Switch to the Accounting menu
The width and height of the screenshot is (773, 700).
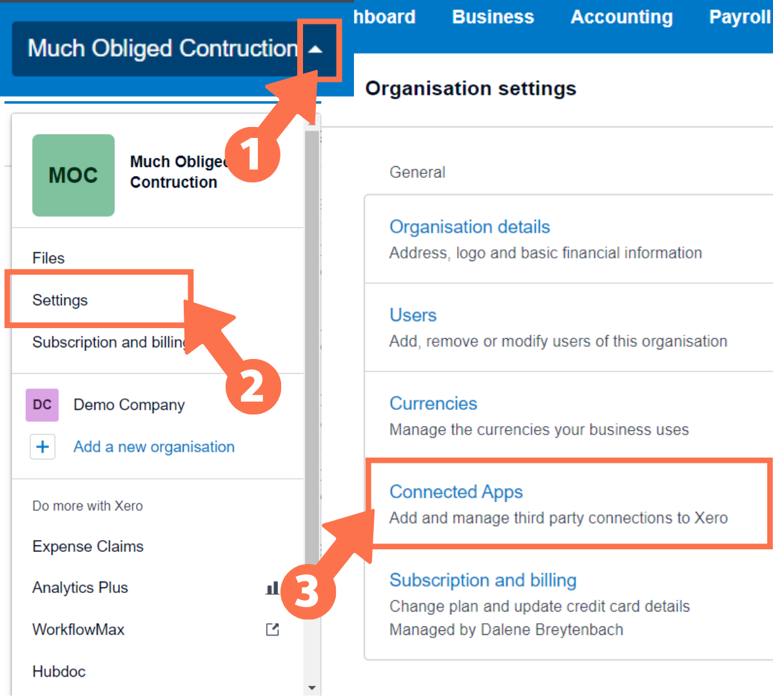(x=620, y=17)
